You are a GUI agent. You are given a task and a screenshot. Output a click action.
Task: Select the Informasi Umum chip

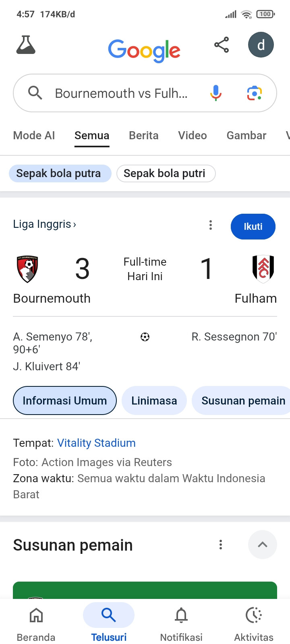coord(65,400)
